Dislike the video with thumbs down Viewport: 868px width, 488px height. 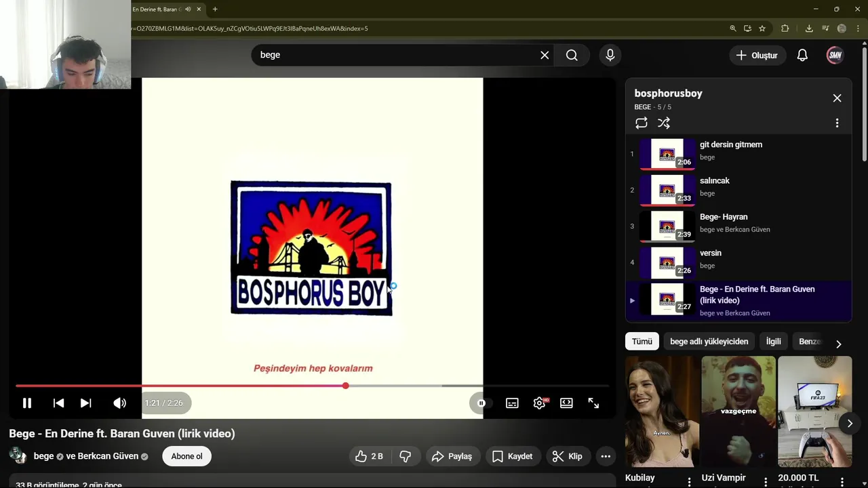406,456
